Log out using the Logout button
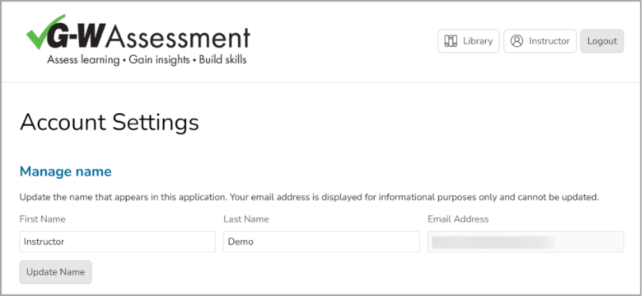Image resolution: width=644 pixels, height=296 pixels. [601, 41]
